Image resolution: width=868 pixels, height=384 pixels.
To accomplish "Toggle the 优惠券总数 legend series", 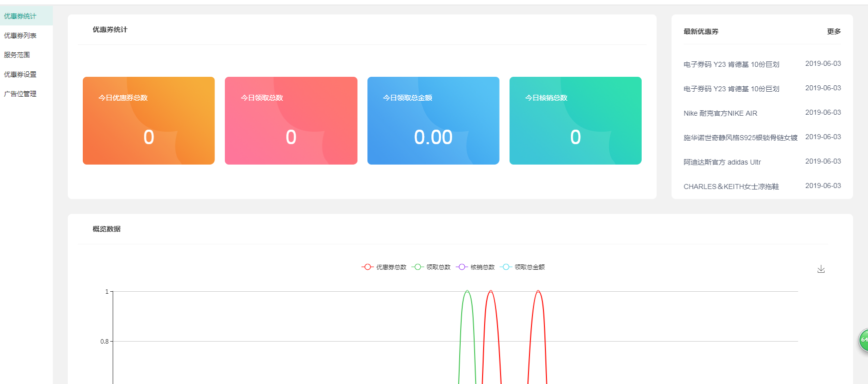I will tap(384, 267).
